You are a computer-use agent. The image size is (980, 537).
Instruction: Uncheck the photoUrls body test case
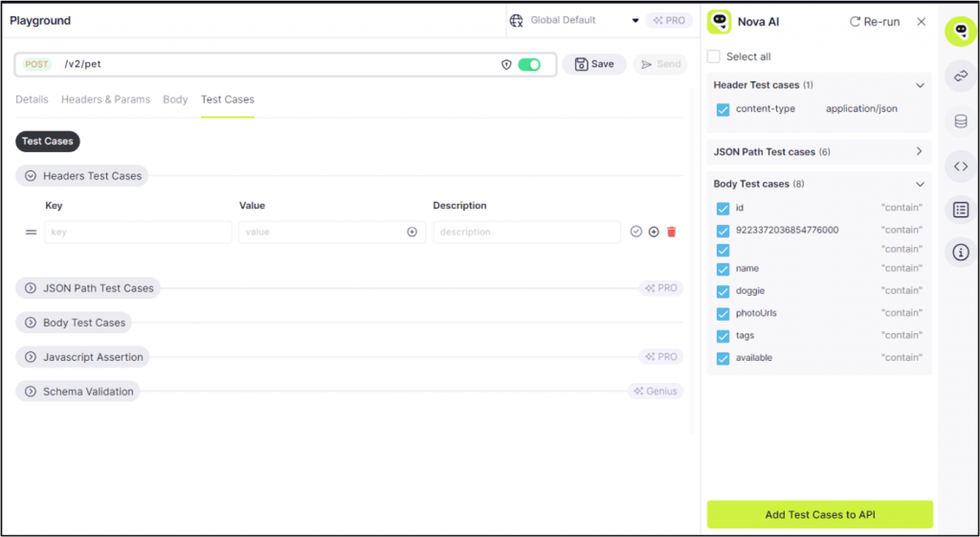(724, 314)
